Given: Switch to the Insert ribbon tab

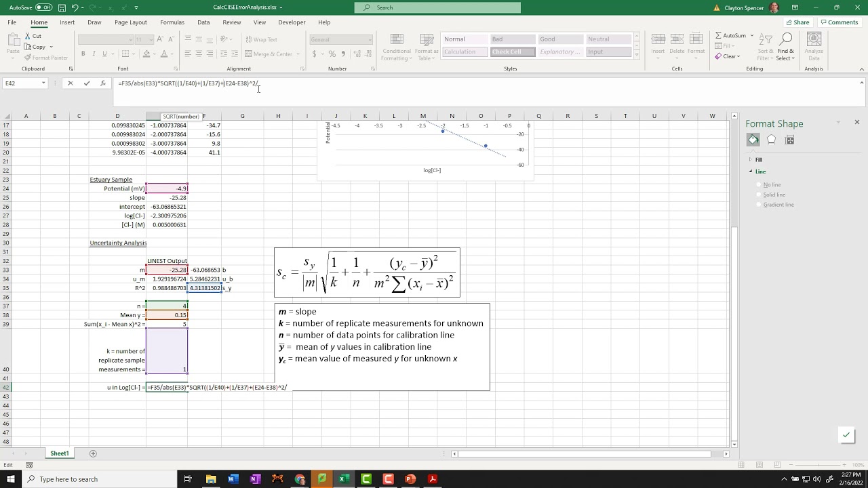Looking at the screenshot, I should click(x=67, y=22).
